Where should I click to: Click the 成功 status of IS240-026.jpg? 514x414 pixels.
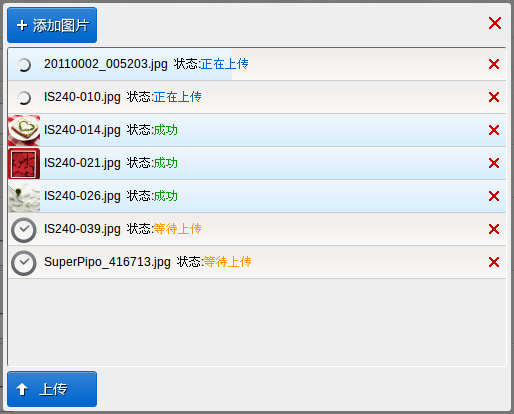click(x=165, y=196)
